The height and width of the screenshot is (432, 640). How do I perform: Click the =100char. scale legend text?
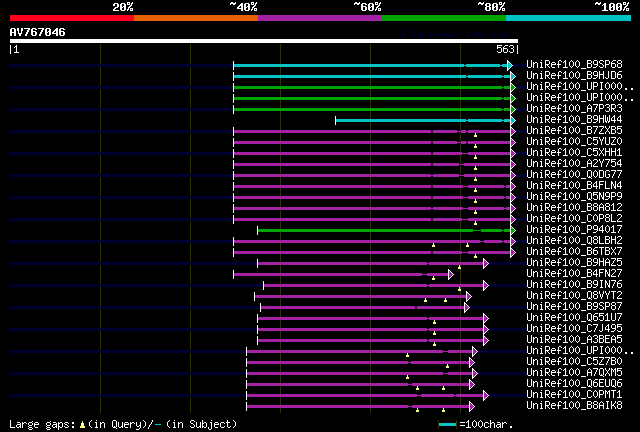pyautogui.click(x=486, y=424)
